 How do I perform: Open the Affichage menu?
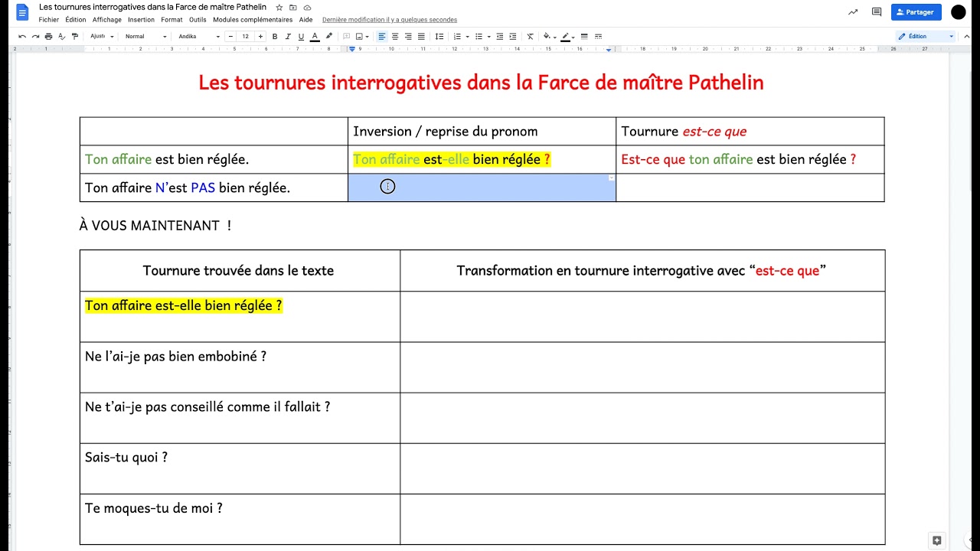pos(107,20)
